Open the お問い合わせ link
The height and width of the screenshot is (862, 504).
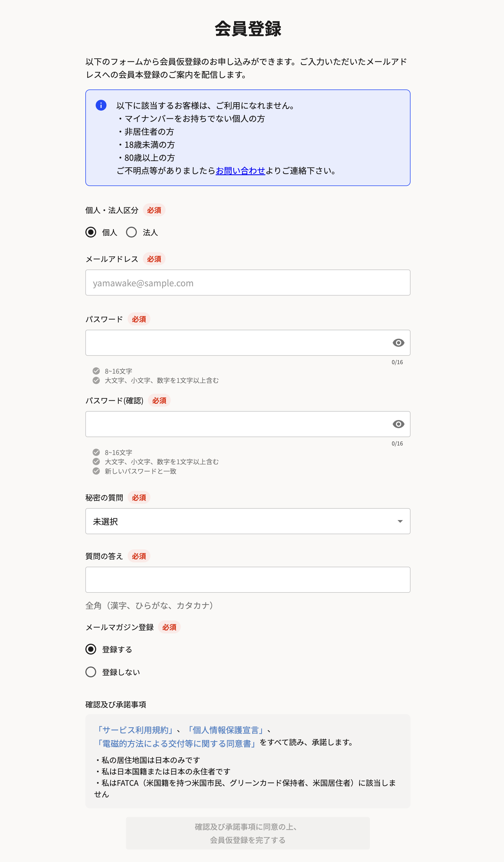240,171
